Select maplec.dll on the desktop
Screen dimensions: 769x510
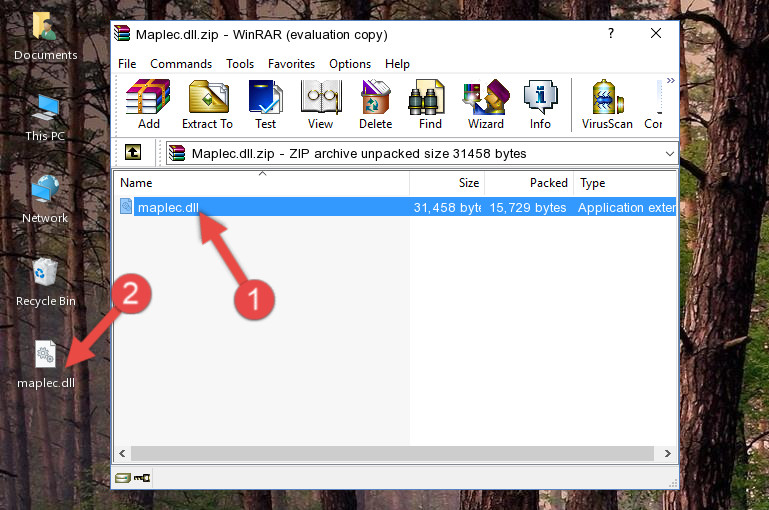coord(46,365)
